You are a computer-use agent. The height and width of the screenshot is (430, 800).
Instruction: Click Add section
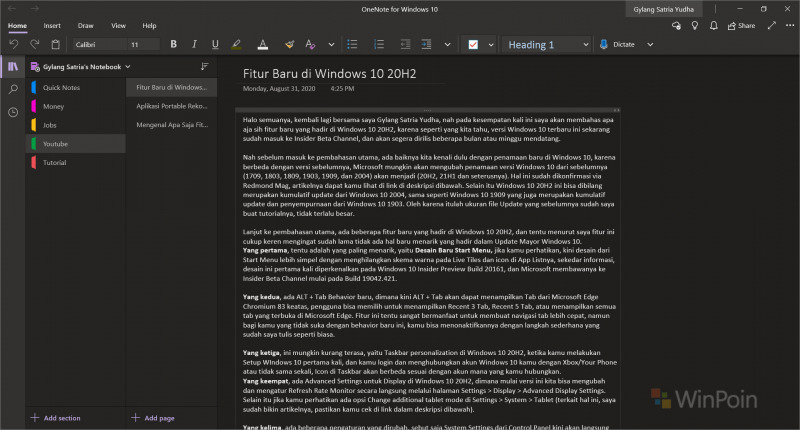coord(56,418)
